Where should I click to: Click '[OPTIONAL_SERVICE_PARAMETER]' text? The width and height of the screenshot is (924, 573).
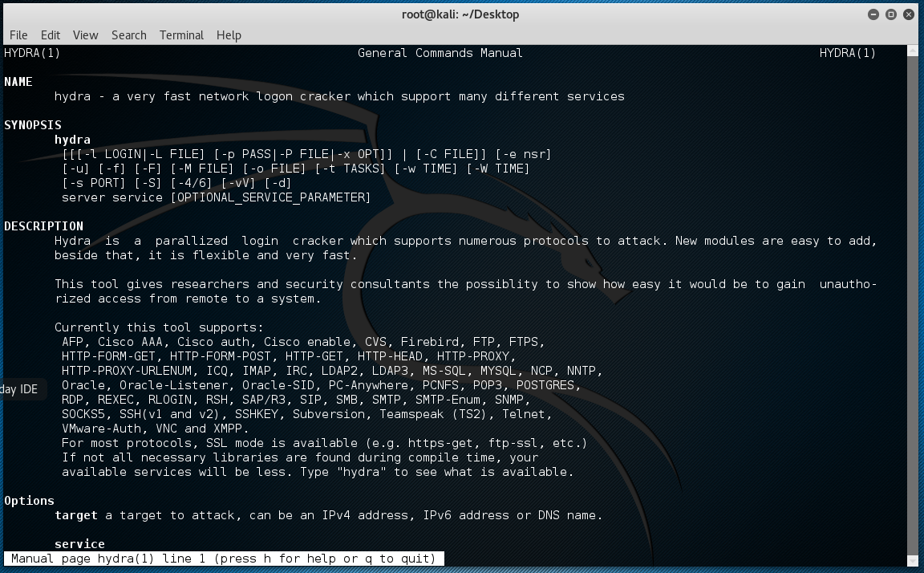(270, 197)
